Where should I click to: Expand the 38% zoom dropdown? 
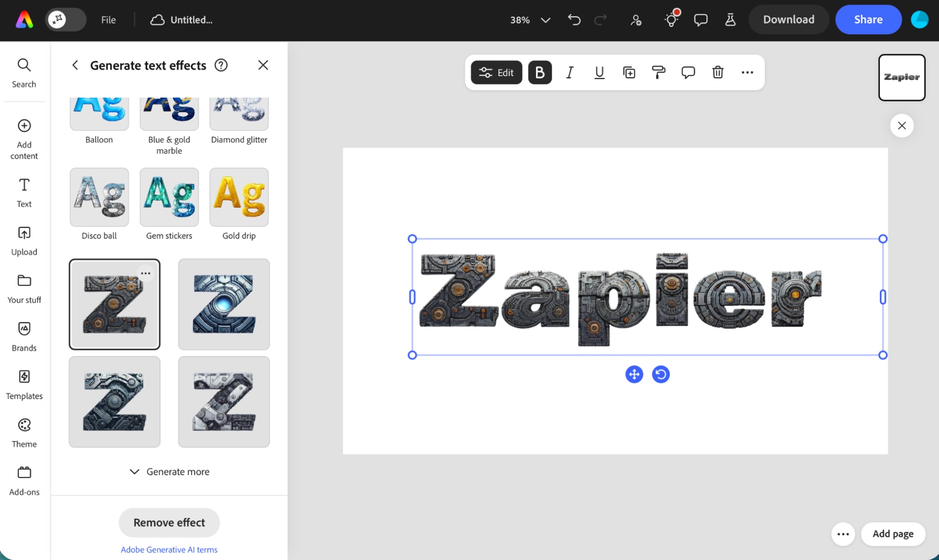pyautogui.click(x=545, y=20)
